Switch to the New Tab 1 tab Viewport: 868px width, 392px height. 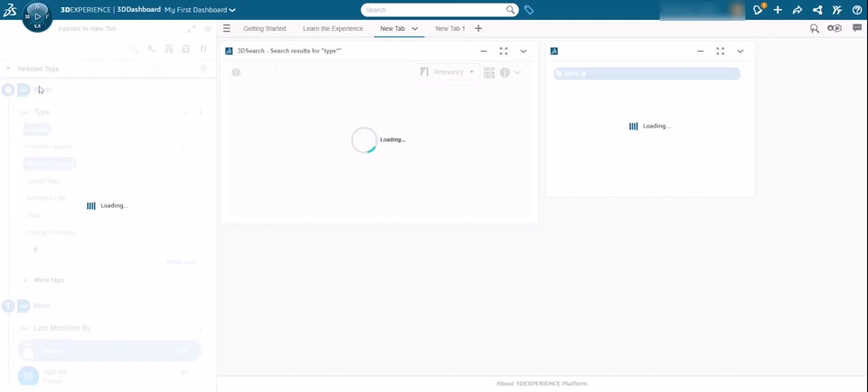pos(450,28)
